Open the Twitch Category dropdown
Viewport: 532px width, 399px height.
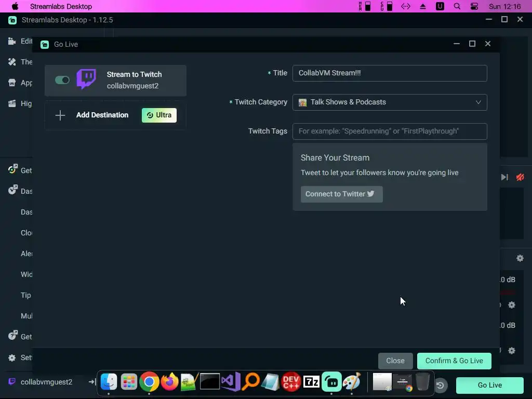click(x=390, y=102)
